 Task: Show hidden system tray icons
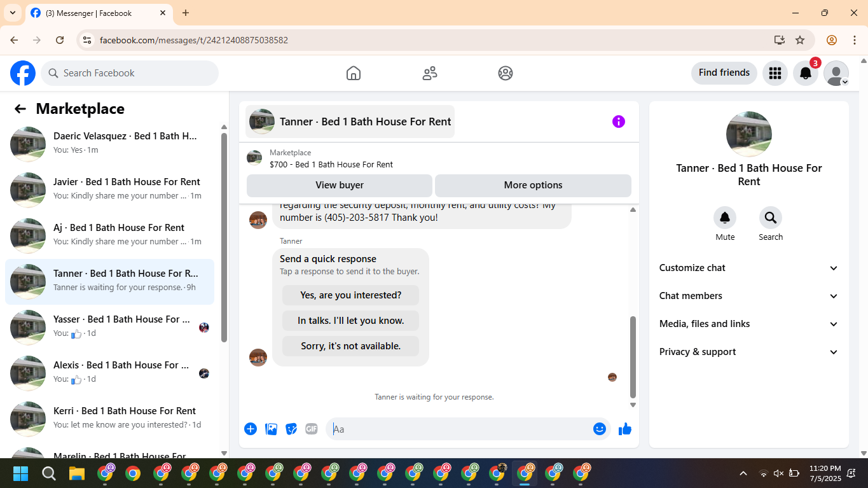tap(743, 473)
